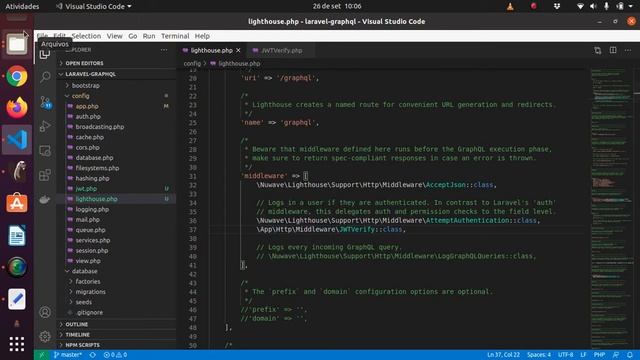The height and width of the screenshot is (360, 640).
Task: Change end of line via LF
Action: (x=583, y=355)
